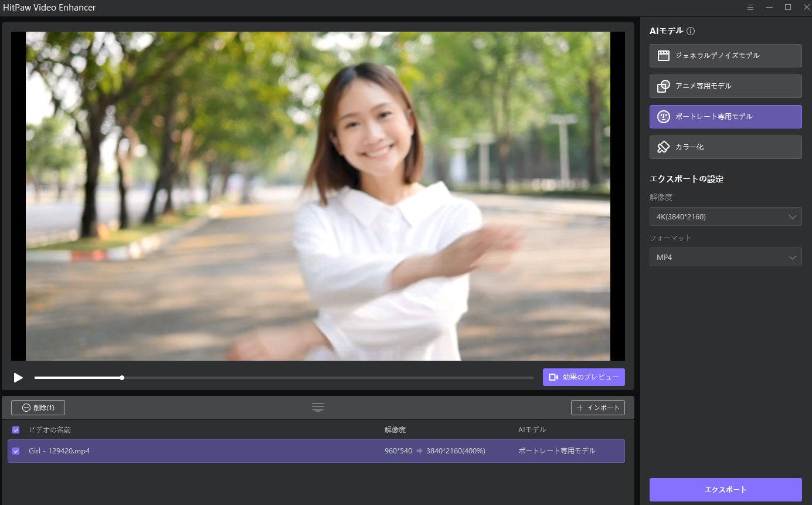This screenshot has width=812, height=505.
Task: Open the hamburger menu
Action: pos(750,8)
